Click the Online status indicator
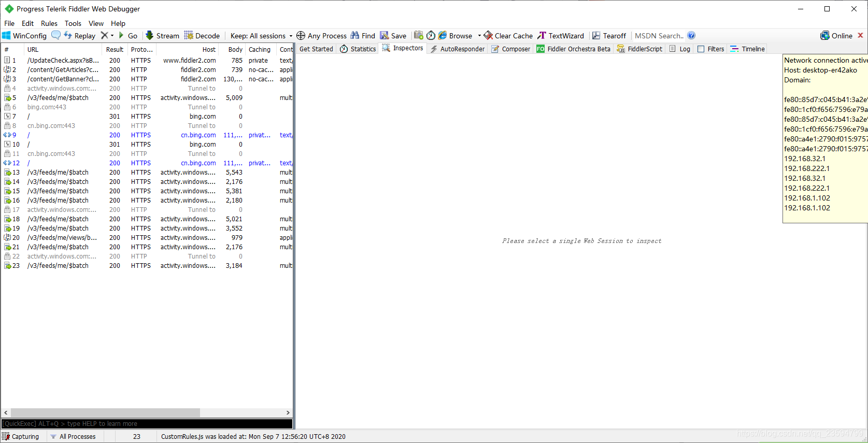This screenshot has height=443, width=868. 836,36
